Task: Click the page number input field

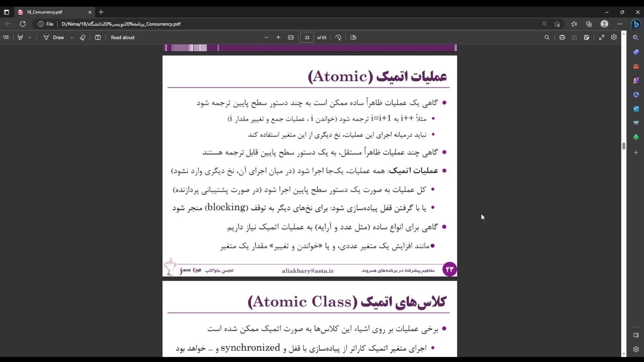Action: coord(307,37)
